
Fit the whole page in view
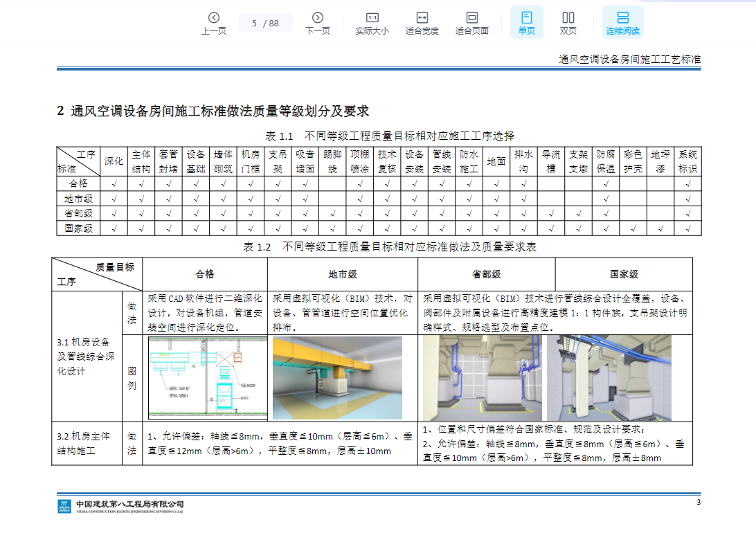tap(471, 23)
